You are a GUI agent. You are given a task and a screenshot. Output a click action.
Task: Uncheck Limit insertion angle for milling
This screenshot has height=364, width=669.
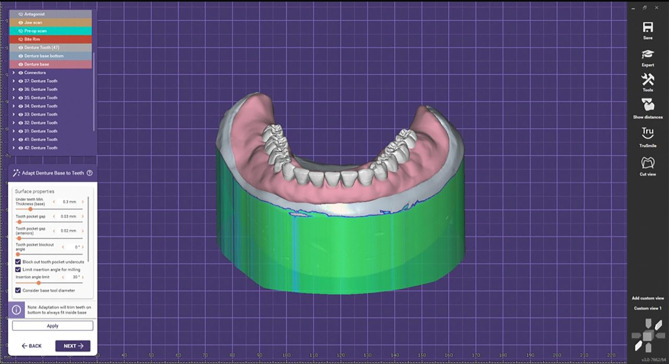18,270
